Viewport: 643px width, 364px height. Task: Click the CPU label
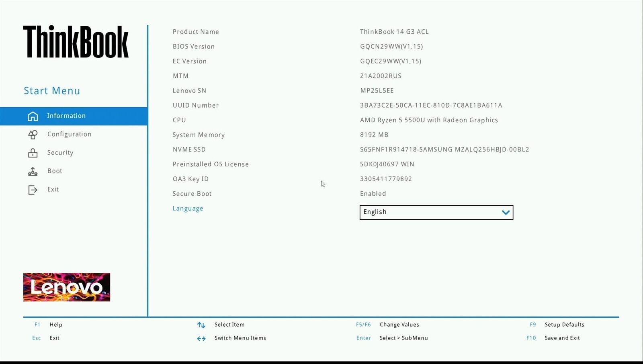click(x=179, y=120)
